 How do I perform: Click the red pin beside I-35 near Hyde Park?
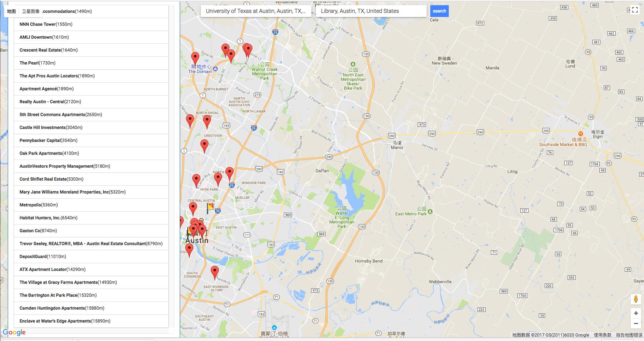pos(230,174)
